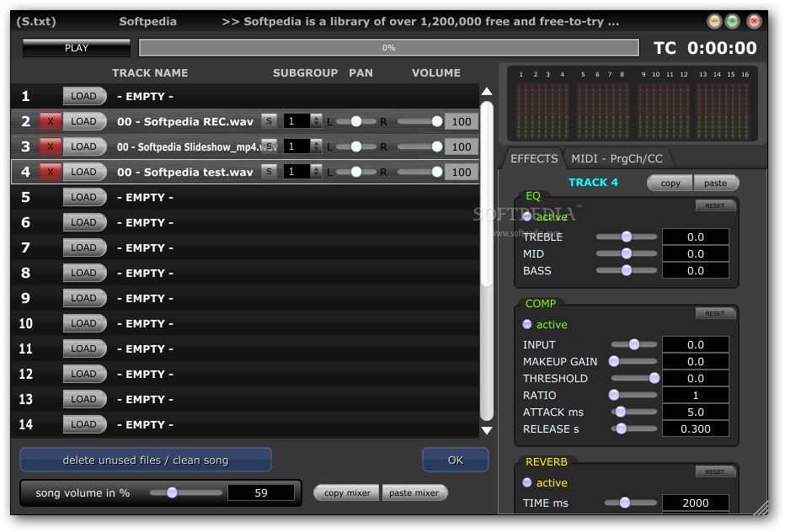Solo track 2 using its S button
Image resolution: width=785 pixels, height=532 pixels.
(269, 120)
